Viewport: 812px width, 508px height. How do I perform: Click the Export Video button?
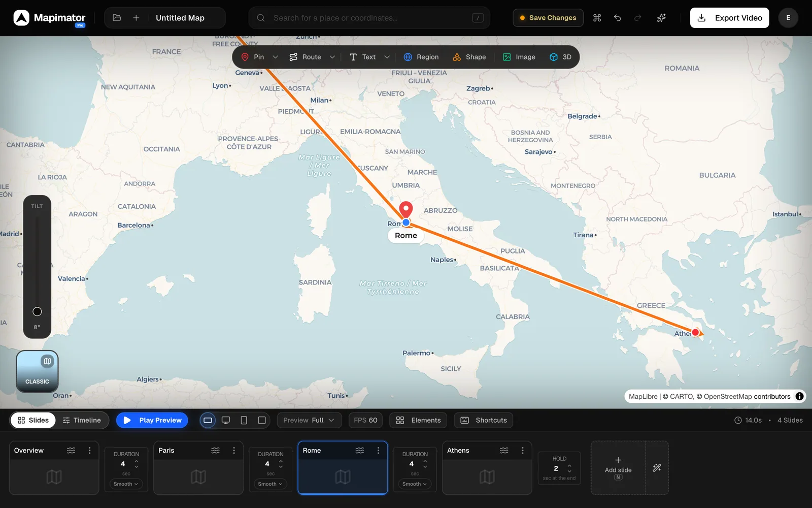pos(729,18)
